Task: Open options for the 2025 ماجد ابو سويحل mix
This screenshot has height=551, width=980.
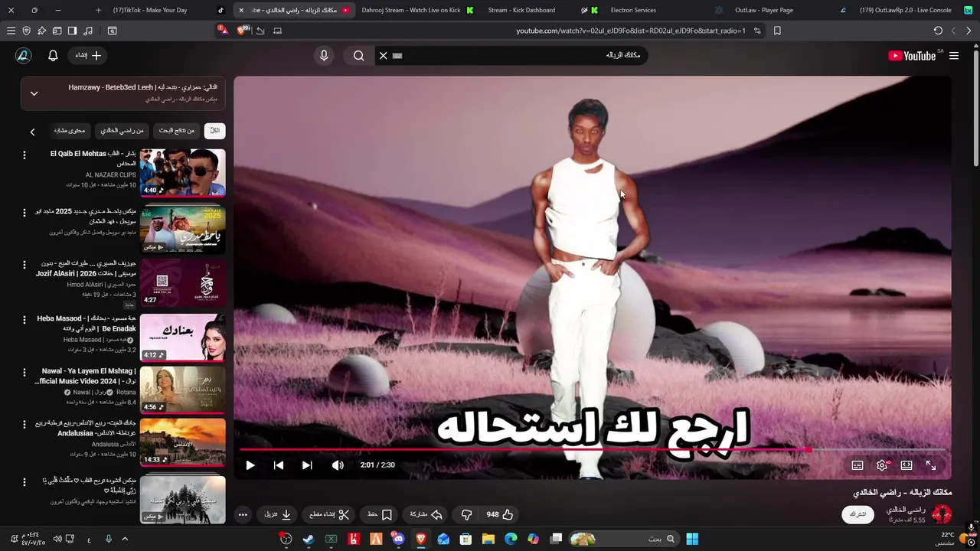Action: pyautogui.click(x=24, y=212)
